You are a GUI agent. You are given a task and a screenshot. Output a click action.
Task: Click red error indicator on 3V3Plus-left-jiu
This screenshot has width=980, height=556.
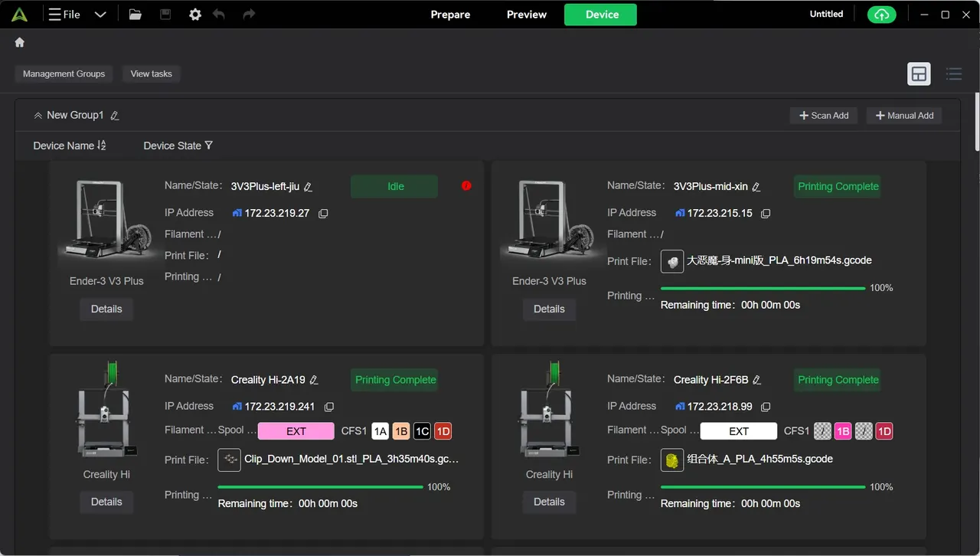(x=466, y=185)
